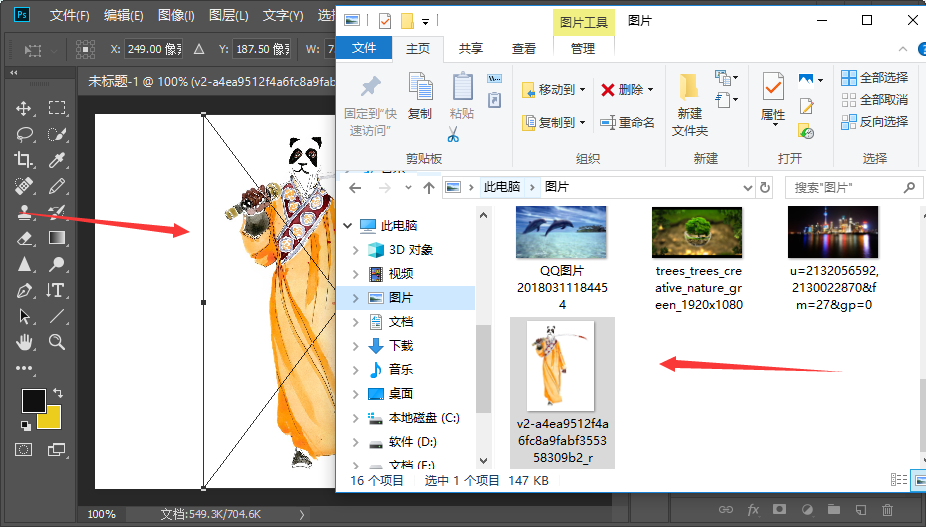This screenshot has height=527, width=926.
Task: Click the scissors cut icon in Explorer
Action: point(453,135)
